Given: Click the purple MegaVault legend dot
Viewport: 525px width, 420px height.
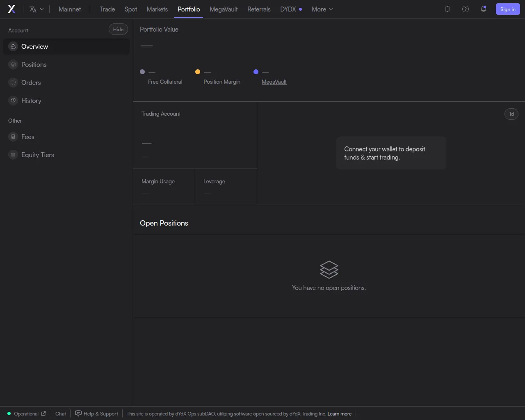Looking at the screenshot, I should pyautogui.click(x=256, y=72).
